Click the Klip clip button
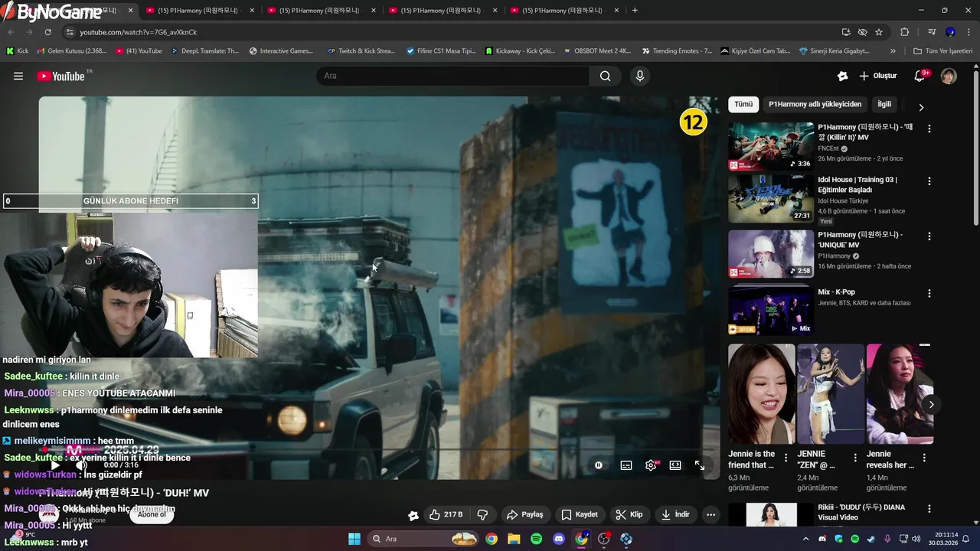This screenshot has height=551, width=980. pos(629,514)
